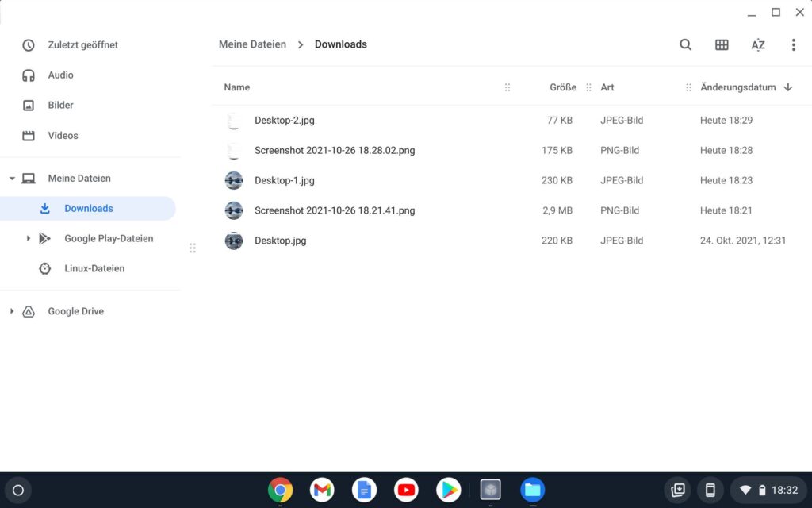Click the Desktop-2.jpg file thumbnail
812x508 pixels.
click(x=234, y=121)
